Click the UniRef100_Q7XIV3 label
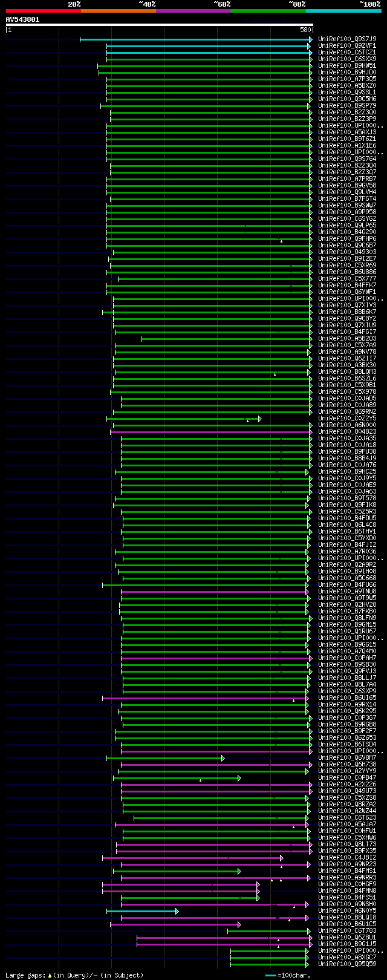Image resolution: width=387 pixels, height=980 pixels. click(x=347, y=305)
